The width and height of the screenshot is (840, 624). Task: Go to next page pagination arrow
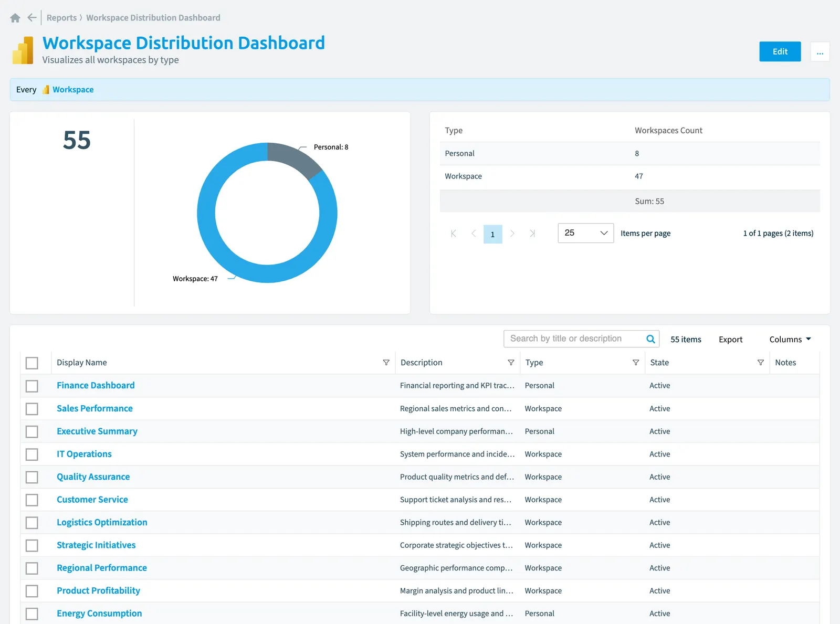coord(512,234)
